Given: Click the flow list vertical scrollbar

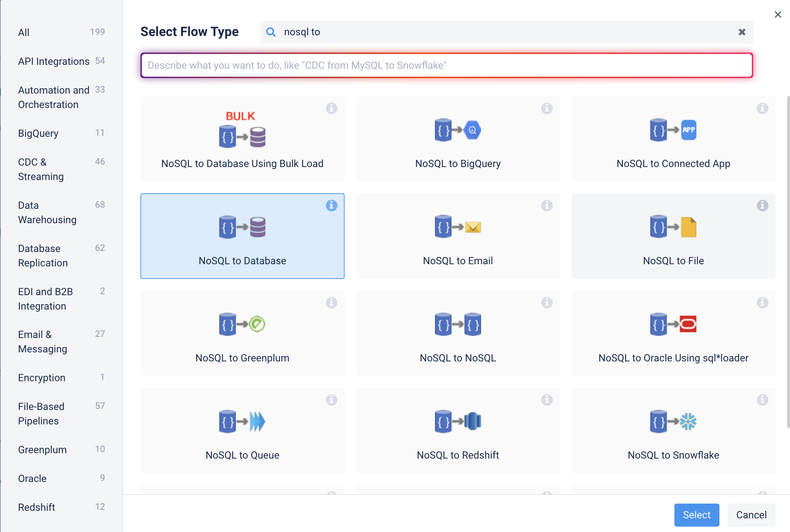Looking at the screenshot, I should pyautogui.click(x=788, y=262).
